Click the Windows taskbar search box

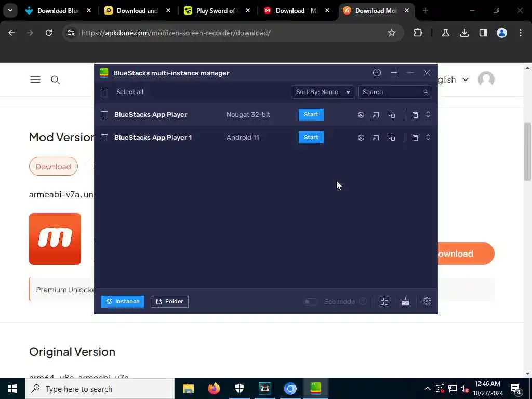100,389
